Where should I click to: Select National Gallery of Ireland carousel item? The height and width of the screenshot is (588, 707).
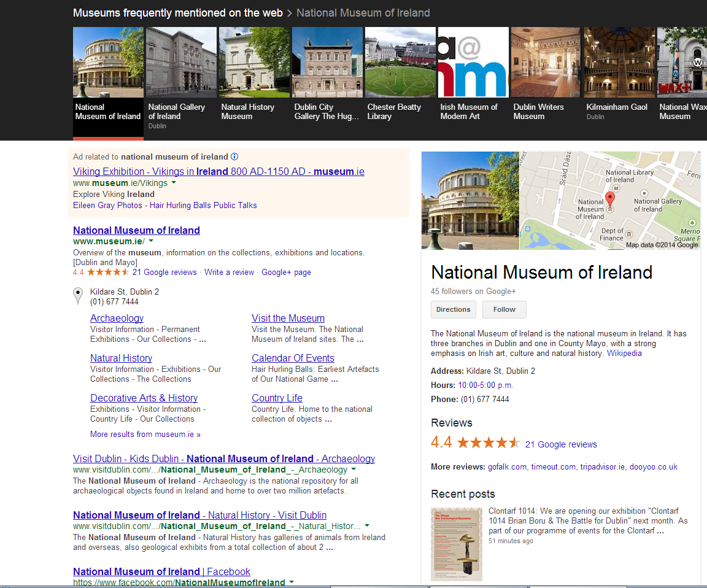click(181, 79)
